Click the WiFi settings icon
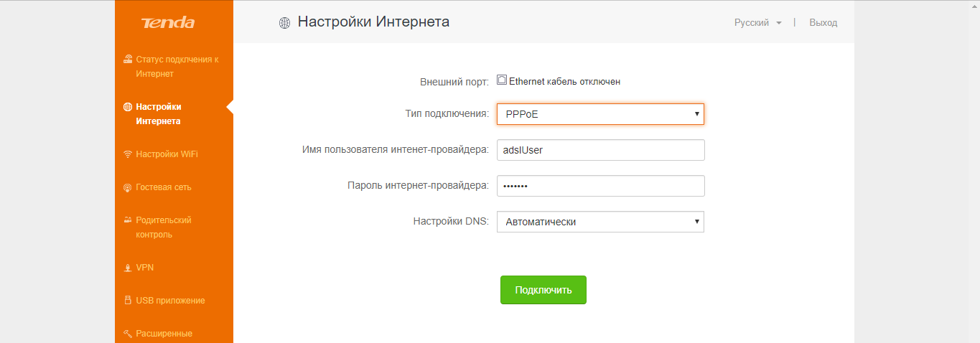The width and height of the screenshot is (980, 343). pyautogui.click(x=128, y=154)
